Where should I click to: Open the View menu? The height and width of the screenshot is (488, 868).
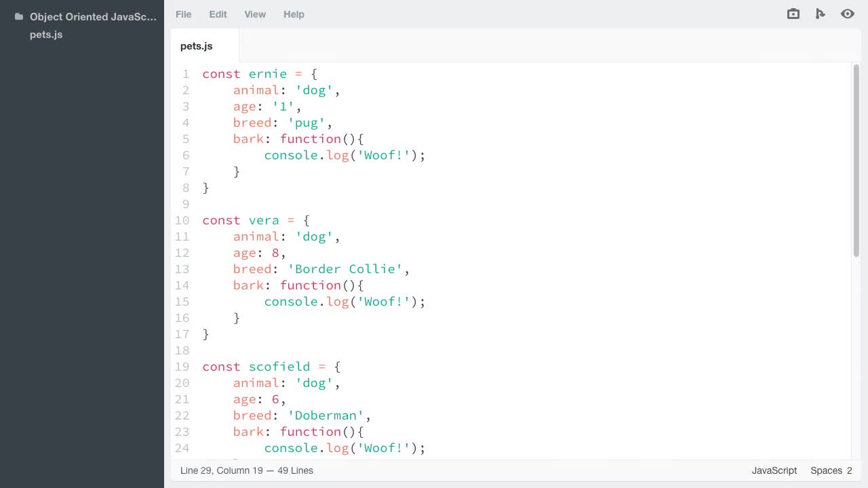255,14
